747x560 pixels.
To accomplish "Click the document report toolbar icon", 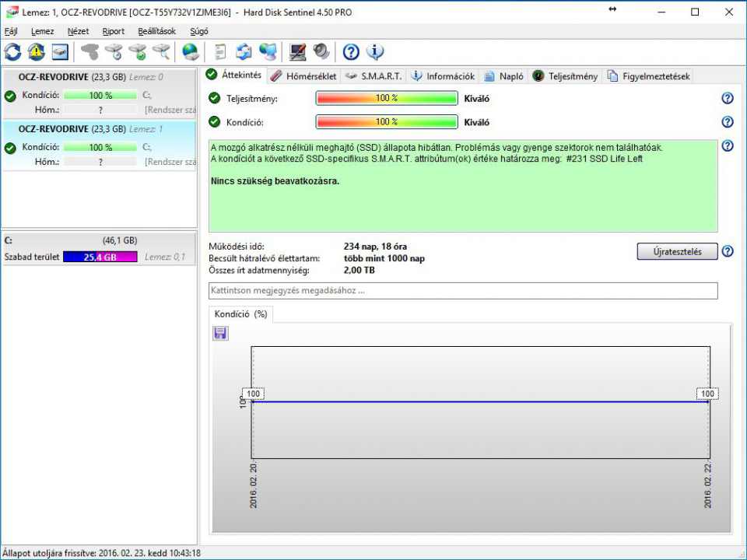I will click(x=220, y=51).
